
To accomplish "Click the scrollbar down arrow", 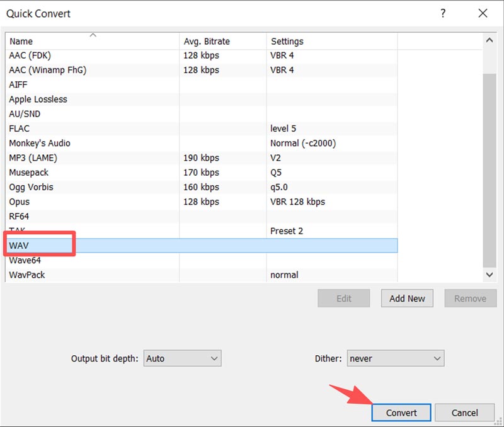I will tap(490, 275).
